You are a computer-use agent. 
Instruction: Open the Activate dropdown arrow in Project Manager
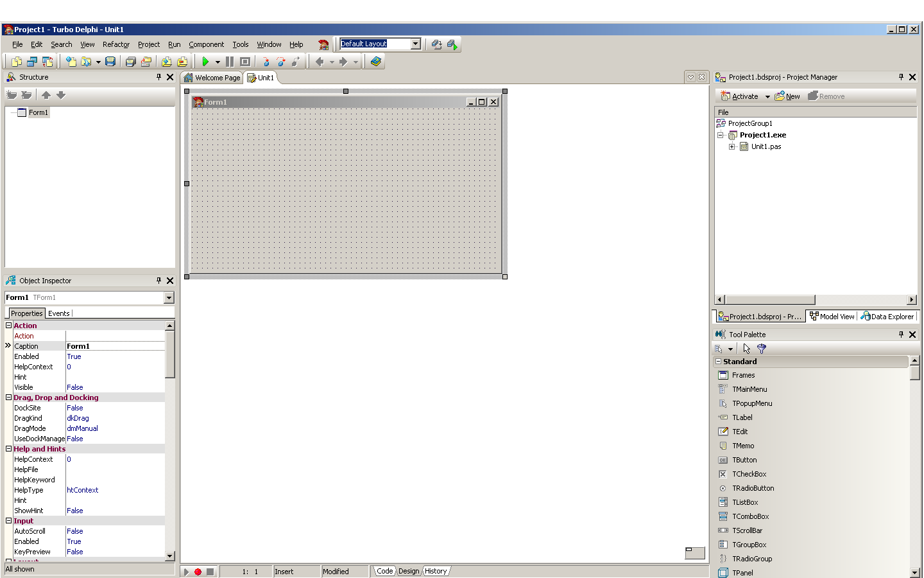point(767,97)
